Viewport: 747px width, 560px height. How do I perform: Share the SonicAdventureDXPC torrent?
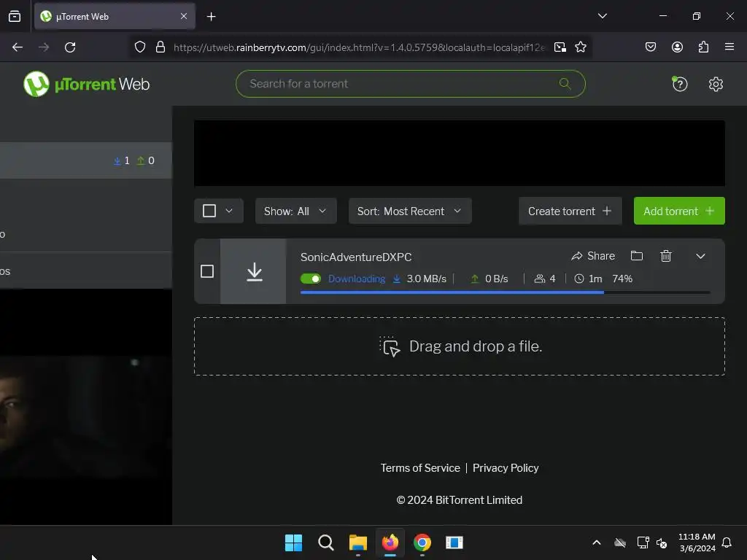click(592, 256)
